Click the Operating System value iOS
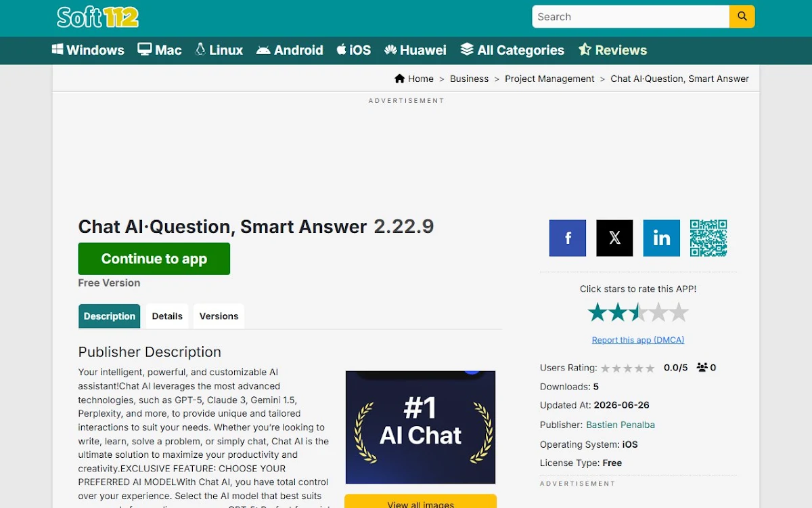Image resolution: width=812 pixels, height=508 pixels. [630, 444]
